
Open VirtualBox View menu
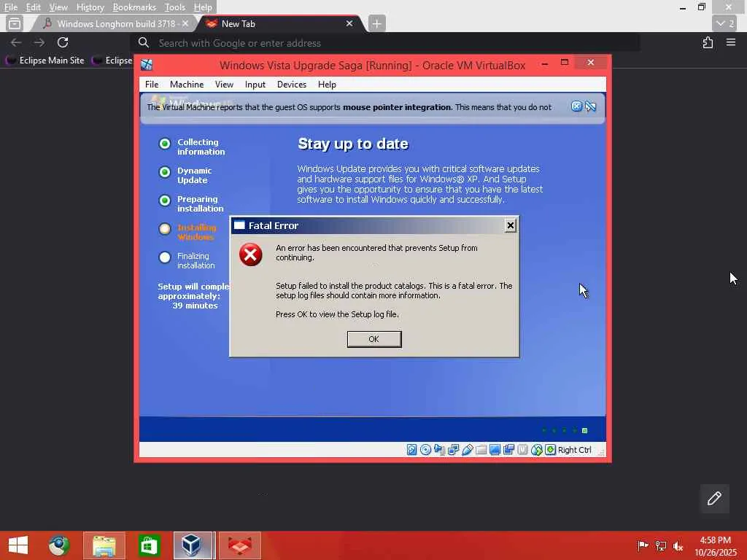224,85
